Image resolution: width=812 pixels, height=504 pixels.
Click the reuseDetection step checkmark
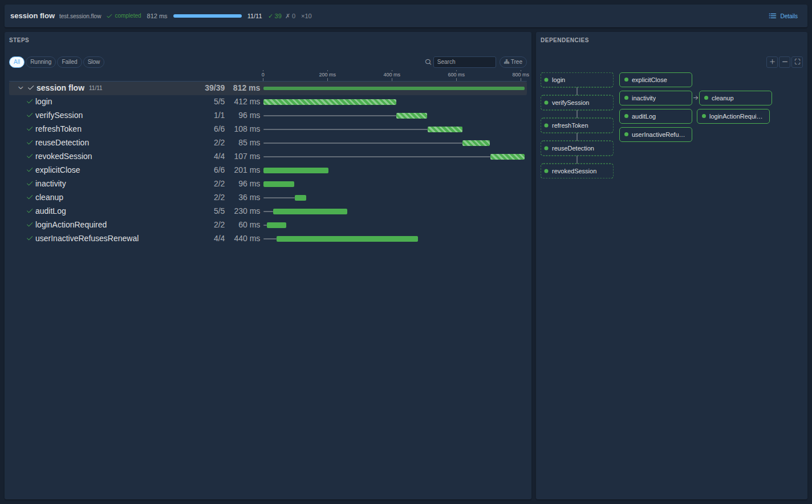click(30, 143)
